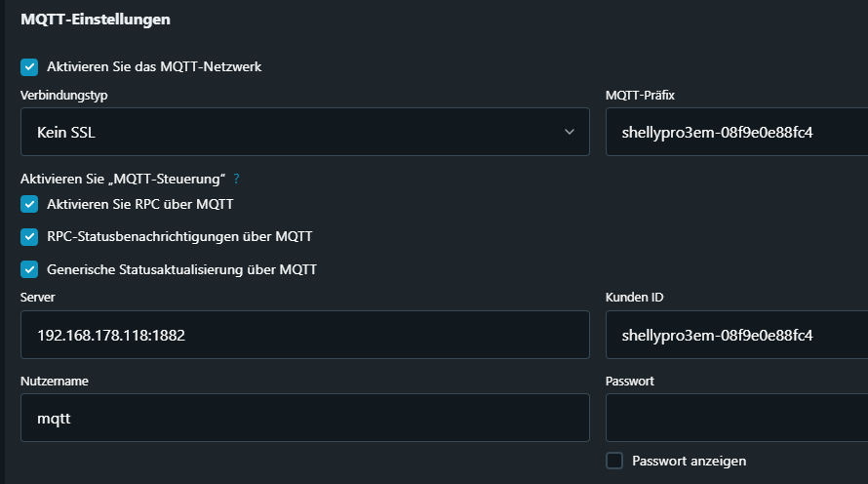Uncheck 'Aktivieren Sie RPC über MQTT'
Image resolution: width=868 pixels, height=484 pixels.
click(29, 204)
